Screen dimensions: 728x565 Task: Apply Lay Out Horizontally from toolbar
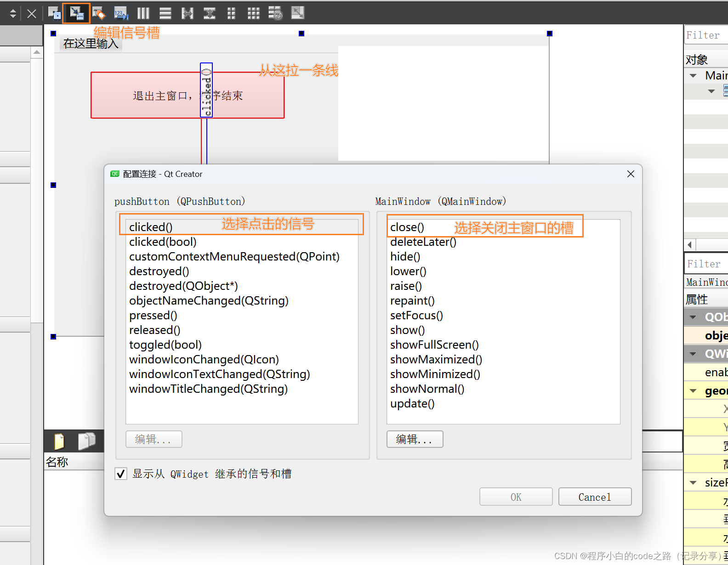coord(143,13)
